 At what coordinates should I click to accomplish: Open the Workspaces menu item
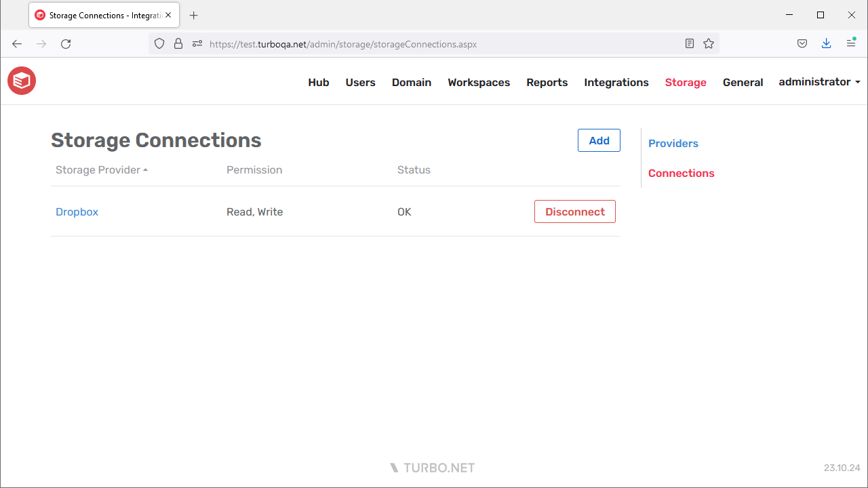479,82
